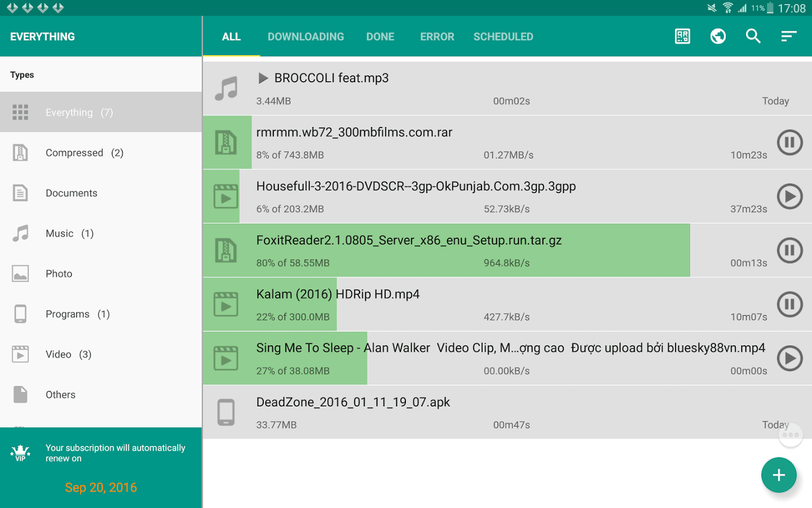Tap the green add download button
The height and width of the screenshot is (508, 812).
coord(779,475)
